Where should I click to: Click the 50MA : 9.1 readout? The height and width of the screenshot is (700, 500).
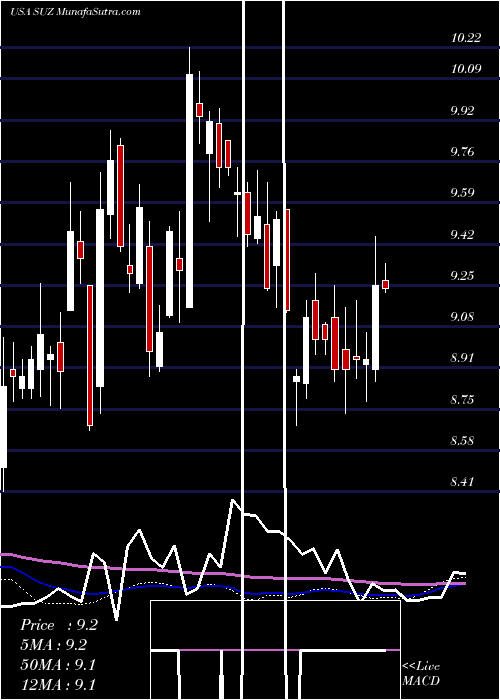coord(58,665)
